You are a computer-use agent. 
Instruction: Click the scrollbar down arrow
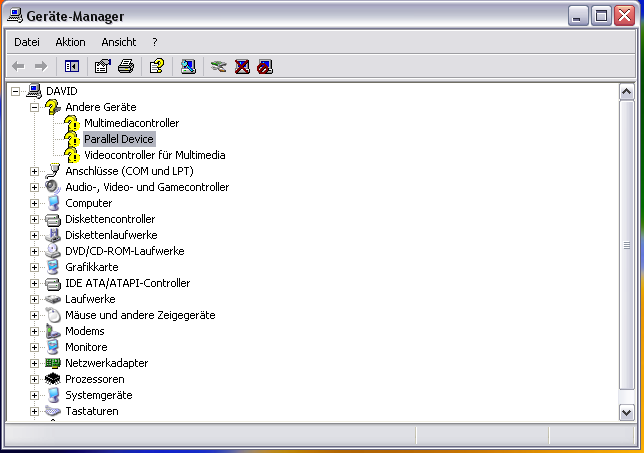[627, 411]
